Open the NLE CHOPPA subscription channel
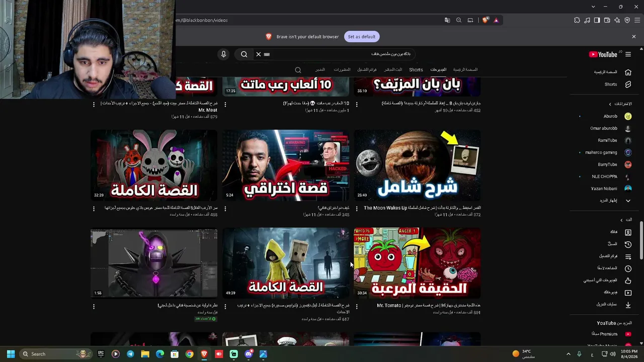This screenshot has width=644, height=362. 612,176
